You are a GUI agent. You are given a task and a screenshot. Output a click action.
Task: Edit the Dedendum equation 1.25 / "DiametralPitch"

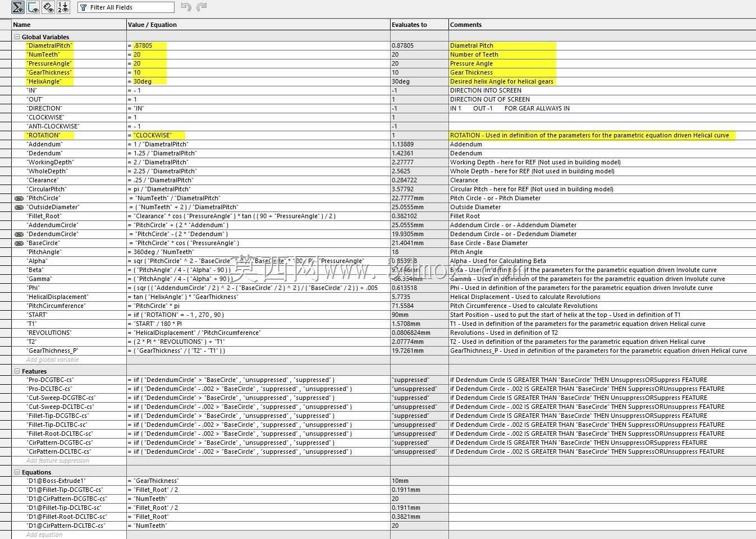coord(165,154)
